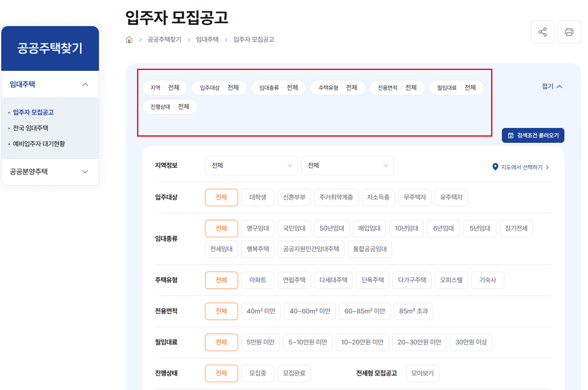Select 아파트 housing type
Image resolution: width=588 pixels, height=390 pixels.
click(258, 280)
